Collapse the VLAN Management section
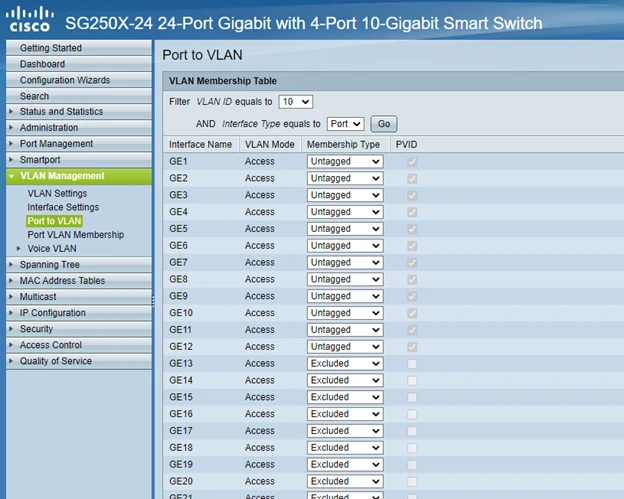The width and height of the screenshot is (624, 499). [x=79, y=176]
